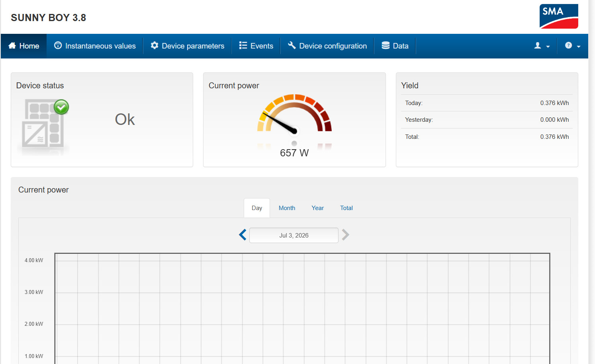Open Device parameters page
Screen dimensions: 595x364
click(x=187, y=46)
